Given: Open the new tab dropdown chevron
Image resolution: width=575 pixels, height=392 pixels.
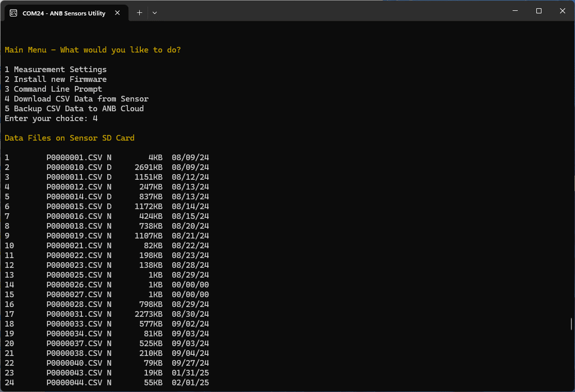Looking at the screenshot, I should 154,12.
